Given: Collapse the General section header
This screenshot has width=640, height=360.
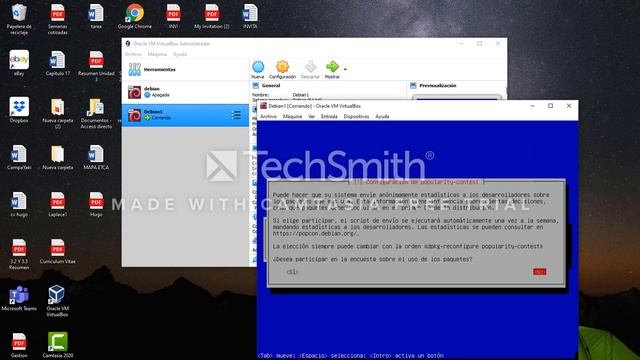Looking at the screenshot, I should 271,86.
